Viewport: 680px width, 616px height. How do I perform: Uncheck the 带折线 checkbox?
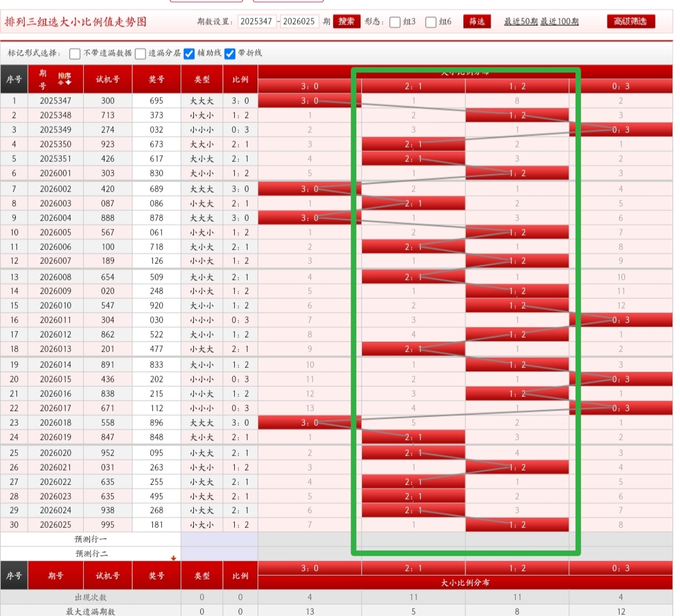click(230, 54)
